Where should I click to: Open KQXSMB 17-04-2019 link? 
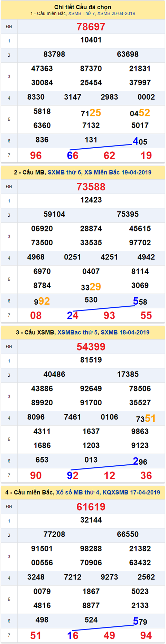click(131, 492)
